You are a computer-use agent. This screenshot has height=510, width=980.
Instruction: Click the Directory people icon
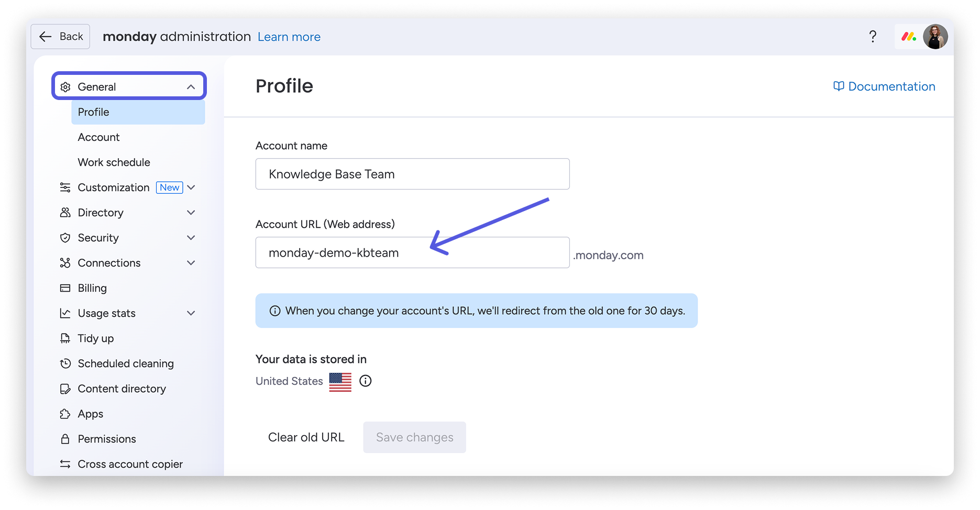point(65,213)
